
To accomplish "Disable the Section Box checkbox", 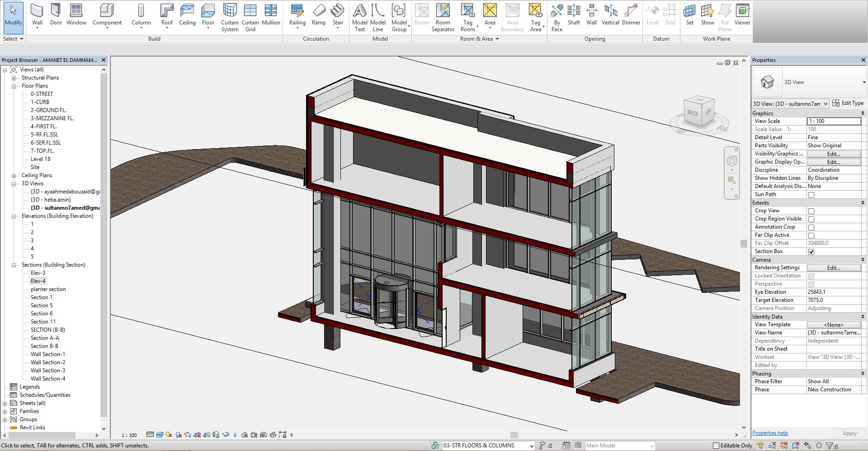I will click(811, 252).
